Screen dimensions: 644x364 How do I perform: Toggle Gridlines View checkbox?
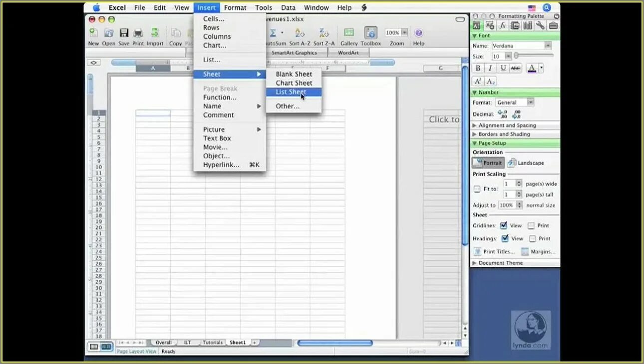point(504,225)
